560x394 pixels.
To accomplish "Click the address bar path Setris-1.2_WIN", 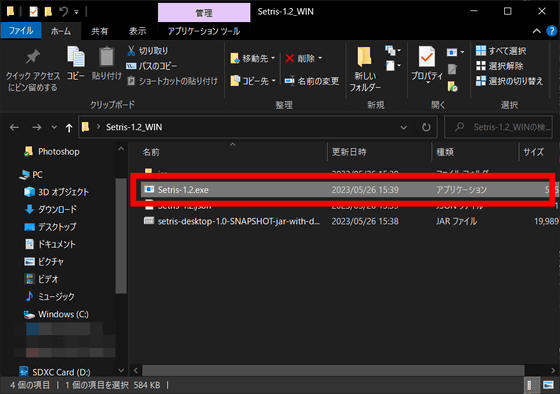I will (134, 127).
